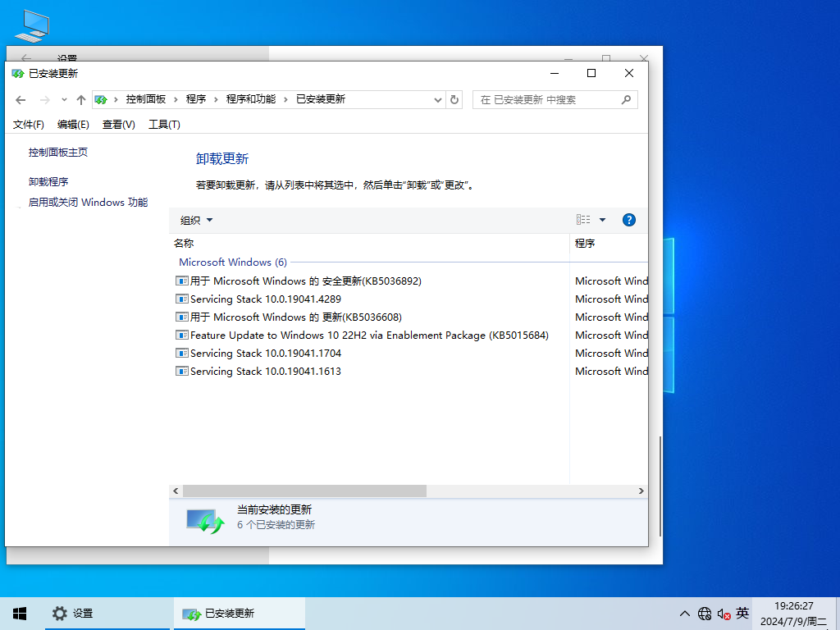840x630 pixels.
Task: Sort by the 名称 column header
Action: (182, 243)
